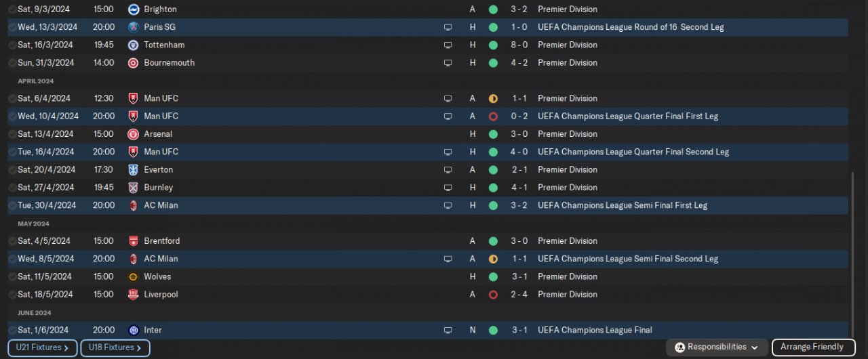Click the Arrange Friendly button
The width and height of the screenshot is (868, 359).
click(x=812, y=347)
